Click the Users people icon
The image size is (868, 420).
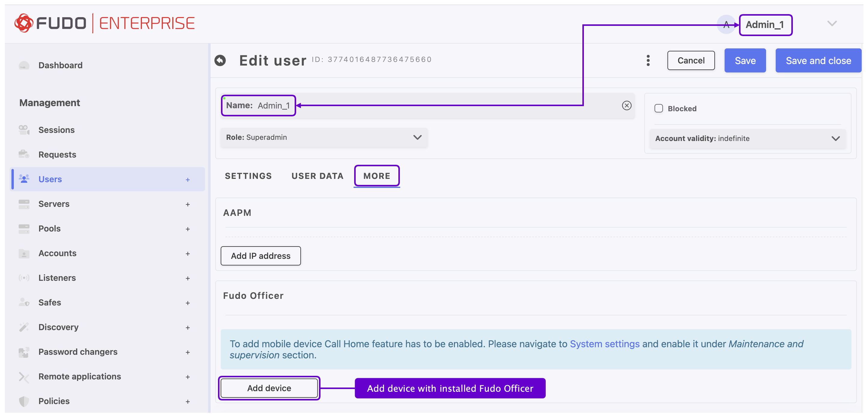click(x=24, y=179)
